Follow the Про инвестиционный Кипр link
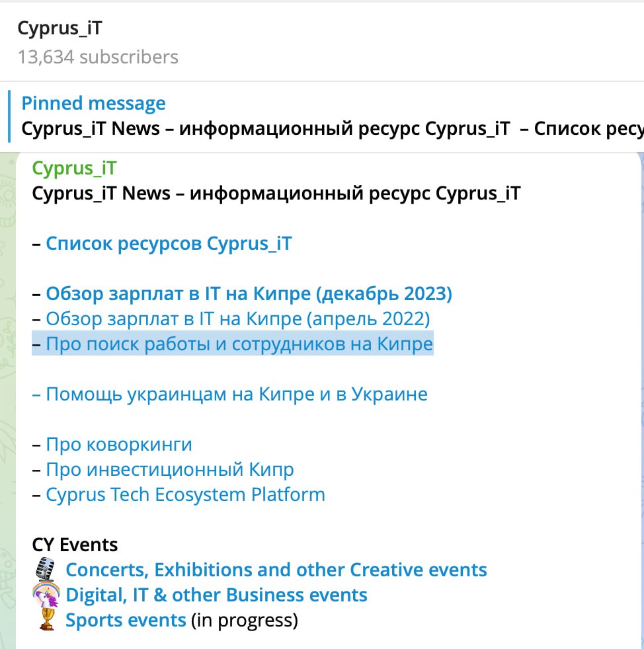This screenshot has height=649, width=644. pos(170,470)
